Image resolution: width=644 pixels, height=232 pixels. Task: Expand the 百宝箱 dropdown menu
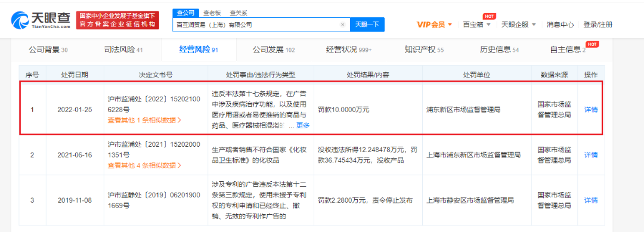(477, 24)
